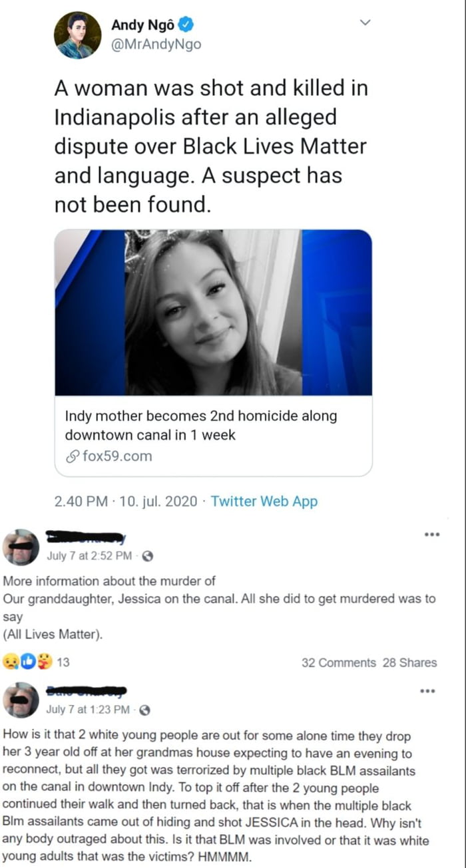Click the second post author's avatar
The width and height of the screenshot is (466, 868).
click(21, 700)
